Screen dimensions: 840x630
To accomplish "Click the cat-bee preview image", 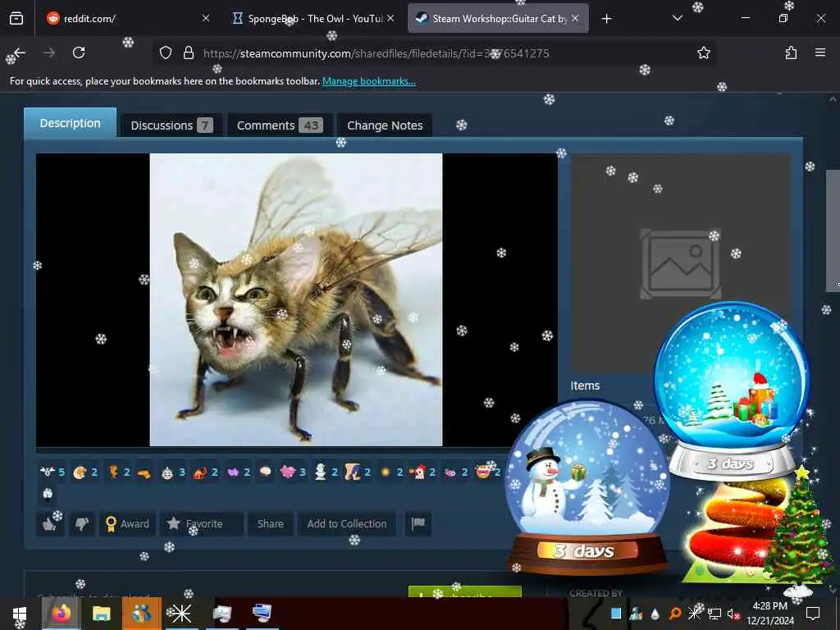I will pyautogui.click(x=295, y=300).
